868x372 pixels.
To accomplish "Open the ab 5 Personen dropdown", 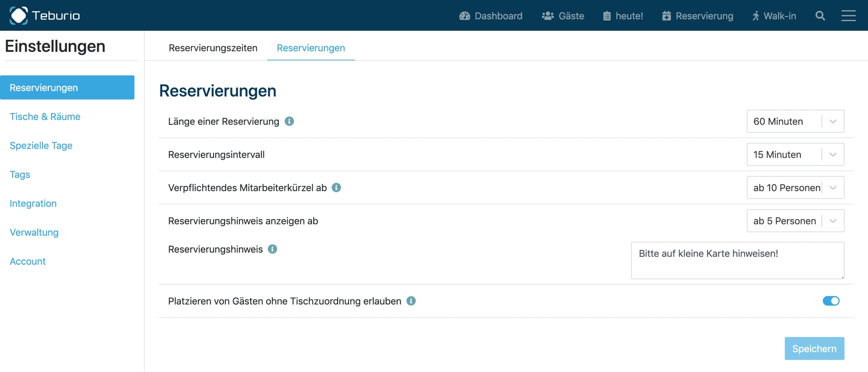I will pyautogui.click(x=795, y=221).
